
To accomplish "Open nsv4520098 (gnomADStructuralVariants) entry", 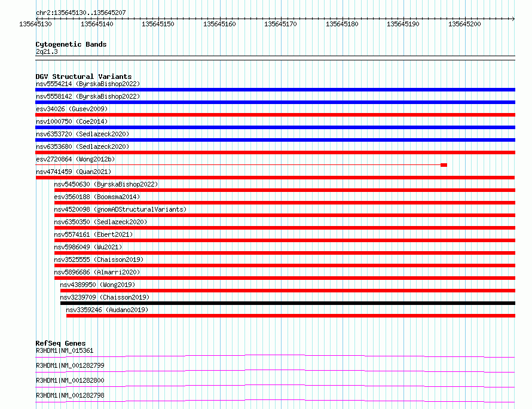I will (x=120, y=209).
